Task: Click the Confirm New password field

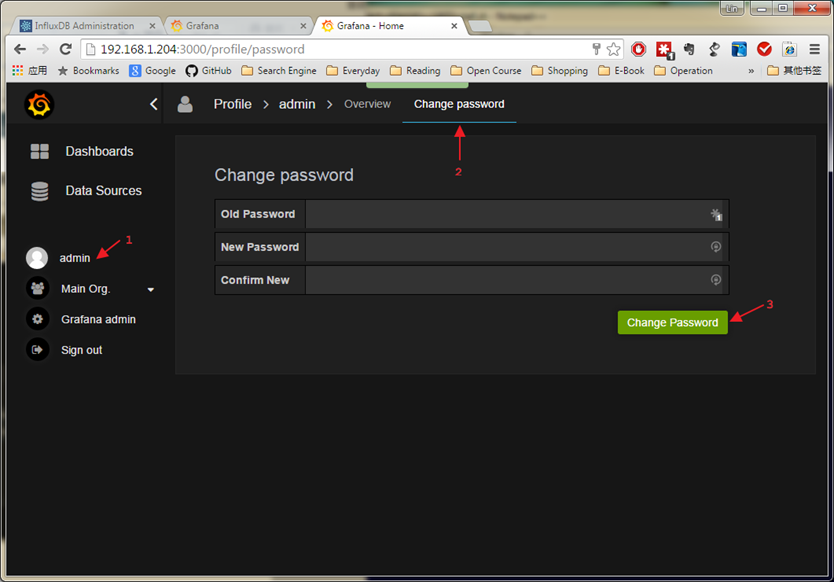Action: [517, 280]
